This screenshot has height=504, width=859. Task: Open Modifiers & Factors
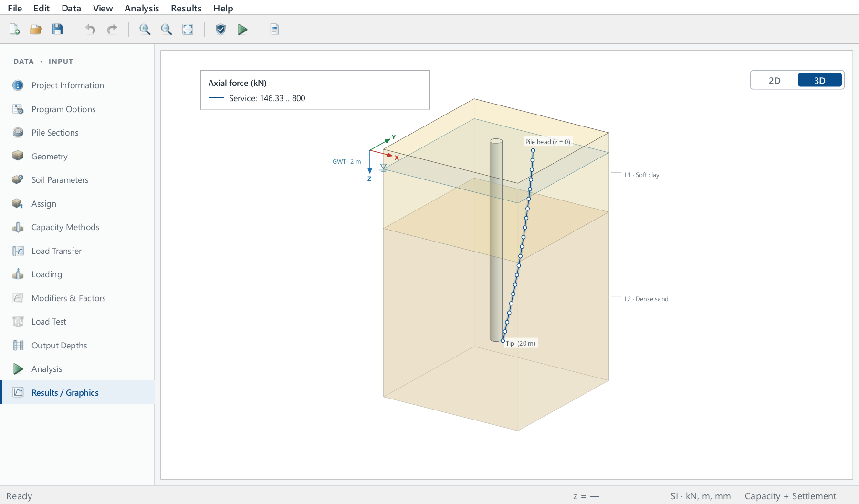tap(77, 298)
